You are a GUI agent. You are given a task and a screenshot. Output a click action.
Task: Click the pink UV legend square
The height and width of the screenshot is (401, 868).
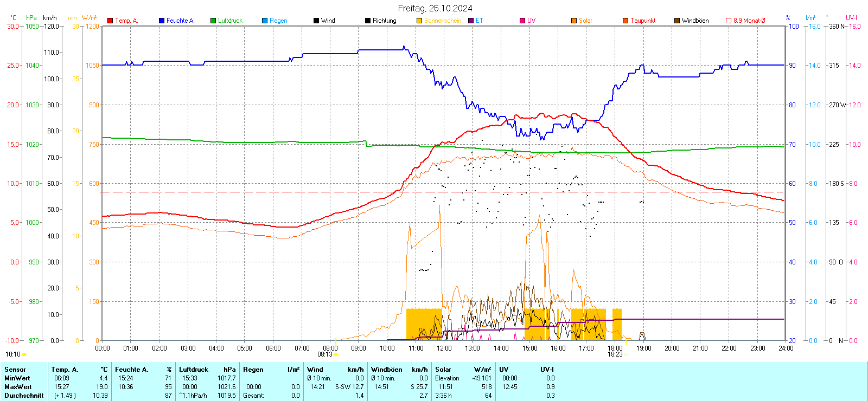[522, 21]
